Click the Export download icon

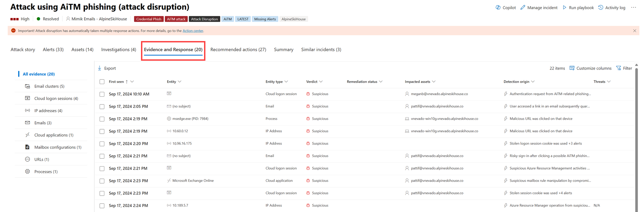point(100,68)
